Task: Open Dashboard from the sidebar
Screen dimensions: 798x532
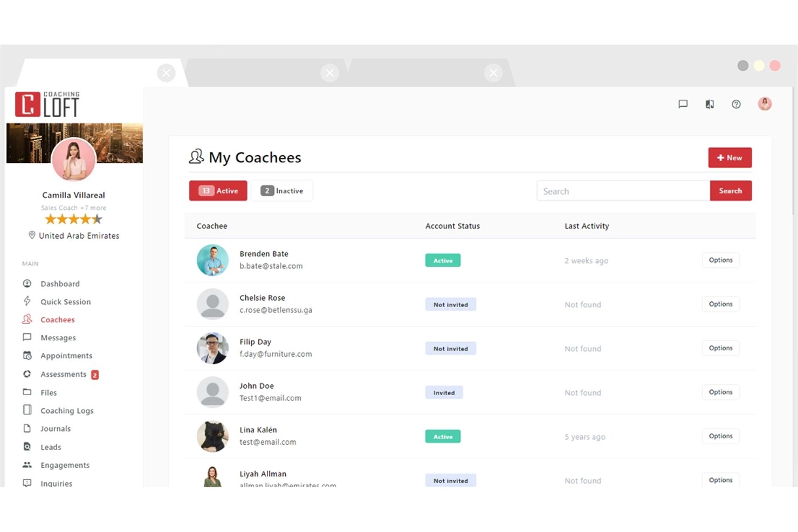Action: click(x=60, y=284)
